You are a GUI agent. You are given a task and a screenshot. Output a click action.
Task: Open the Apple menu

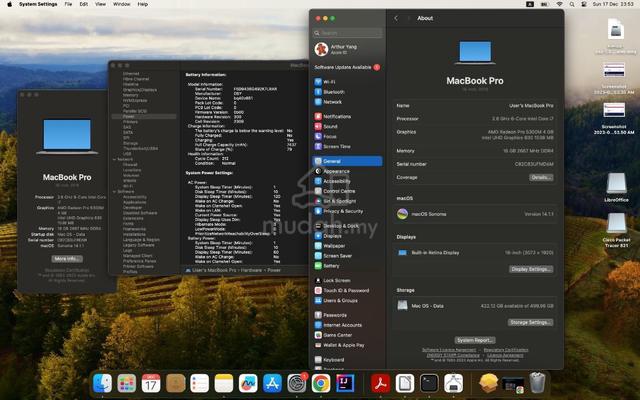coord(9,4)
